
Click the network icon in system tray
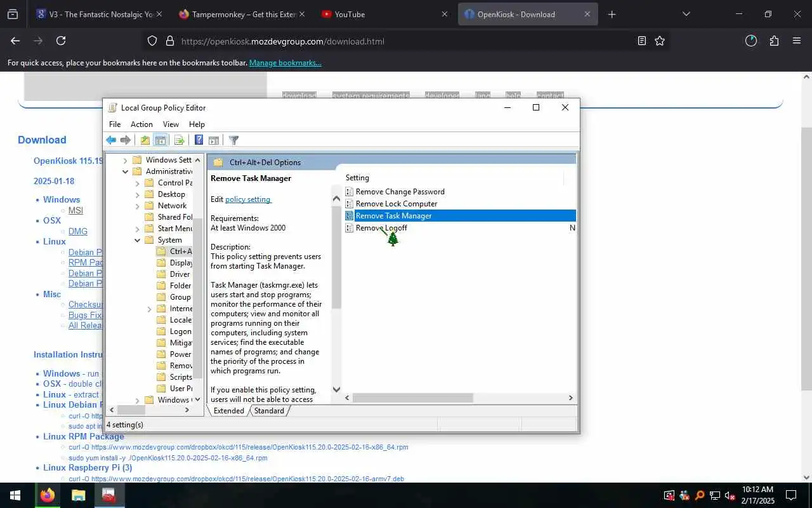[715, 495]
